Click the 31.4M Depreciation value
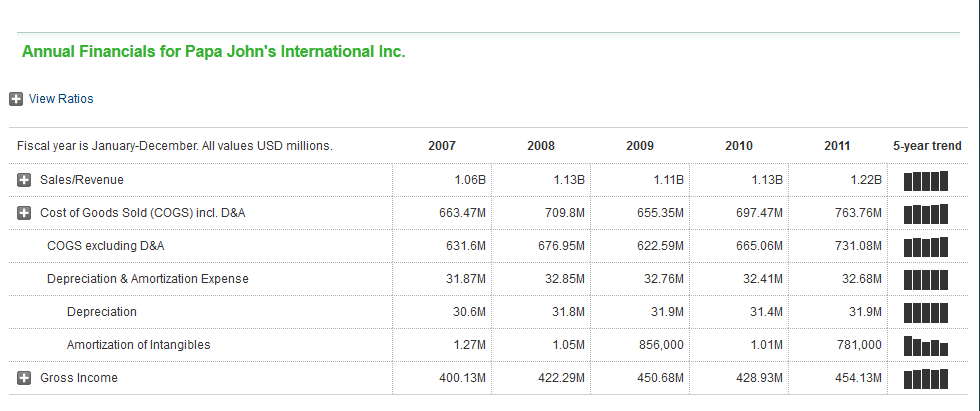This screenshot has height=411, width=980. coord(766,312)
